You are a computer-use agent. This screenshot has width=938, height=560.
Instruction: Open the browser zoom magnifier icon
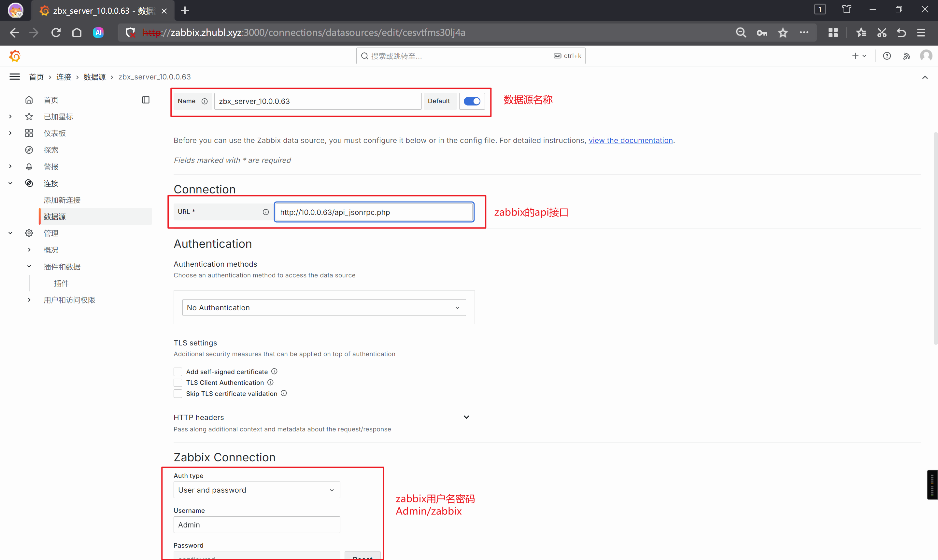pyautogui.click(x=741, y=33)
